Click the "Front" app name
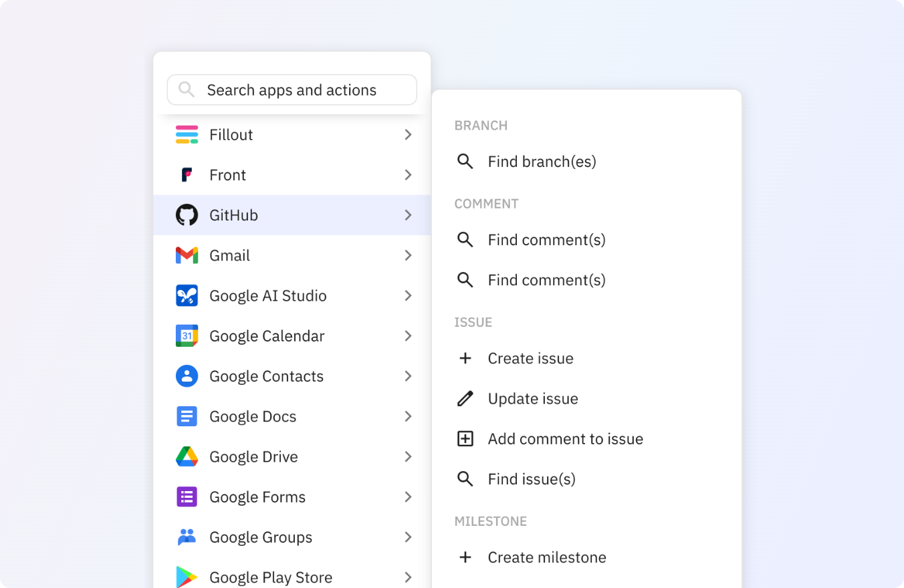 coord(228,175)
